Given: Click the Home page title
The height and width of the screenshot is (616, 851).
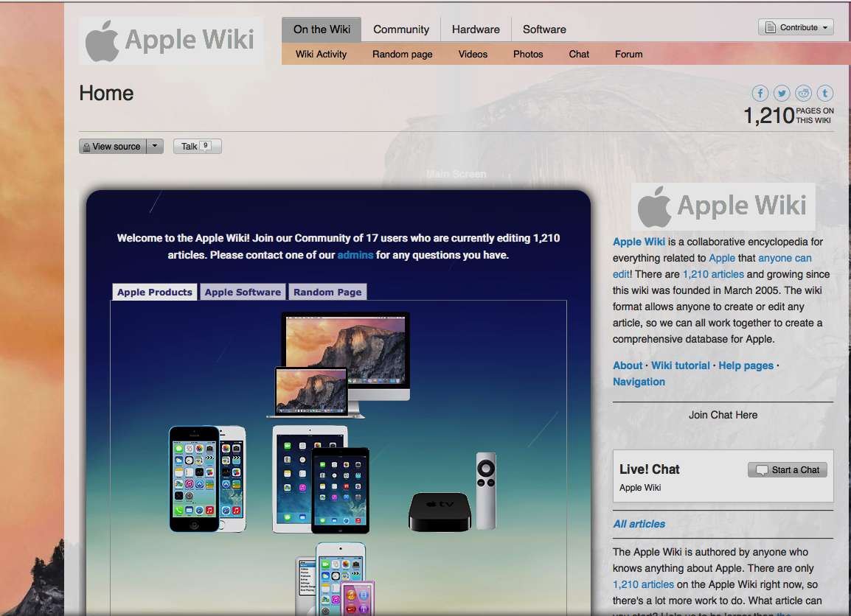Looking at the screenshot, I should (x=106, y=94).
